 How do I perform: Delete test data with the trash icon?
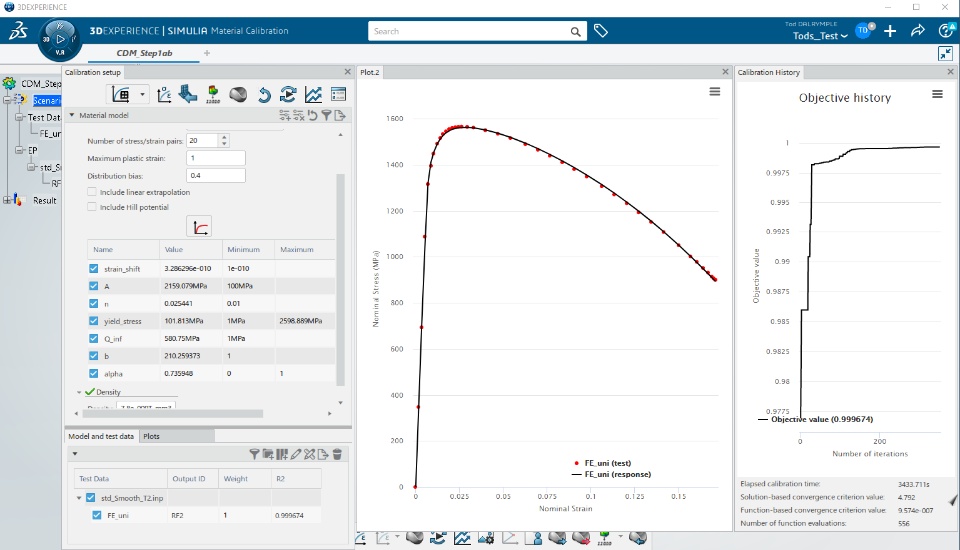click(337, 454)
